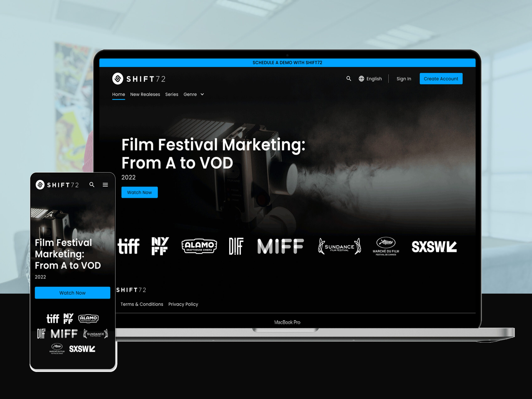
Task: Tap the SXSW logo on phone
Action: coord(82,349)
